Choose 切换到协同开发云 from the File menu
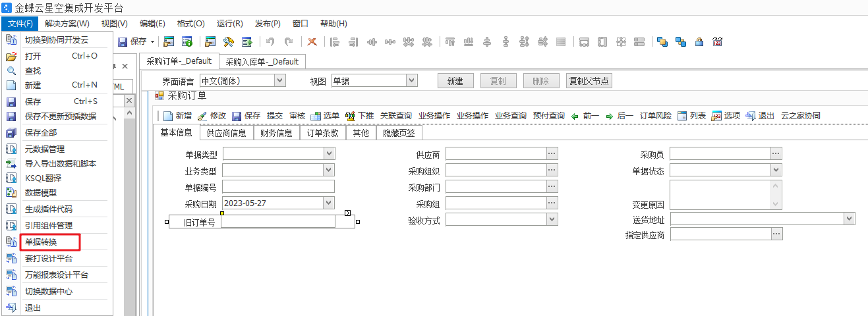The width and height of the screenshot is (868, 316). [57, 39]
